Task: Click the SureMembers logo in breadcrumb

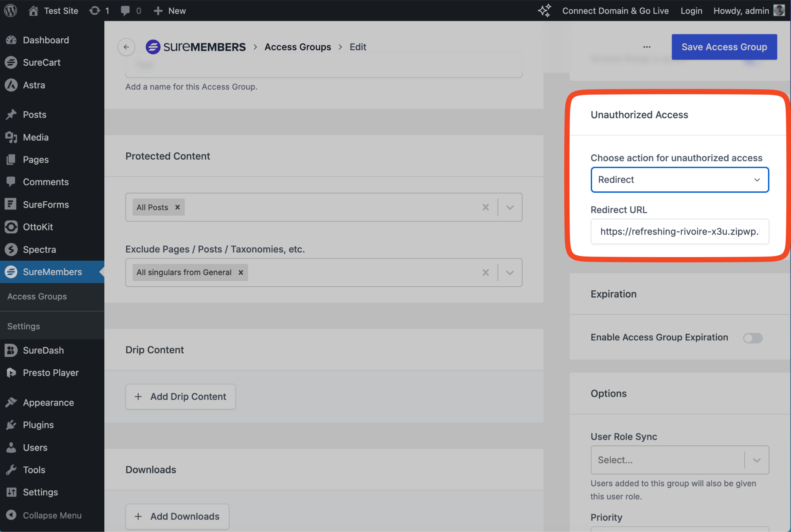Action: click(x=195, y=47)
